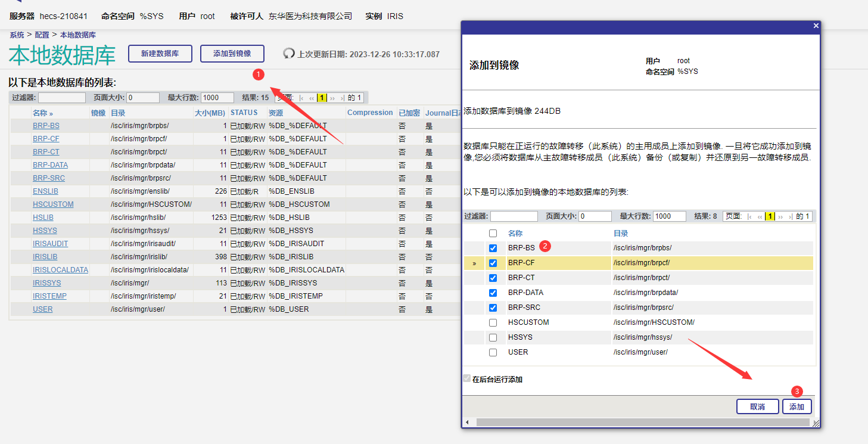The width and height of the screenshot is (868, 444).
Task: Click the %DB_IRISSYS resource cell
Action: pyautogui.click(x=293, y=283)
